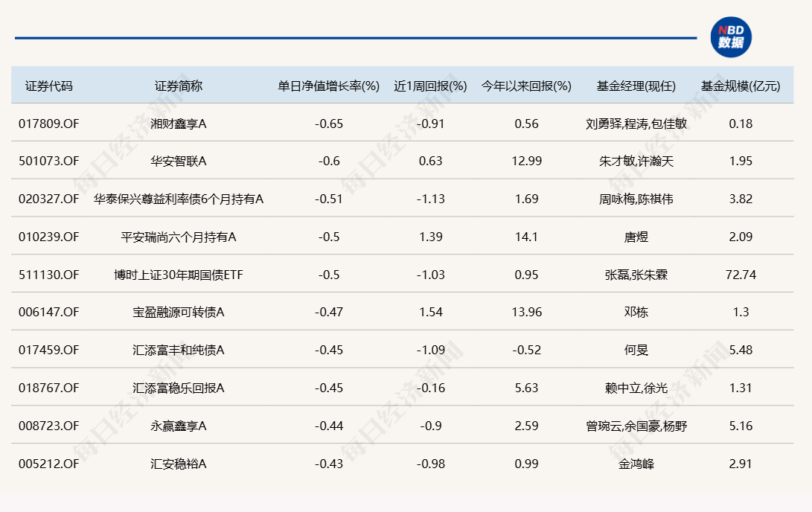Select the manager name 唐煜
Screen dimensions: 812x512
pyautogui.click(x=636, y=237)
